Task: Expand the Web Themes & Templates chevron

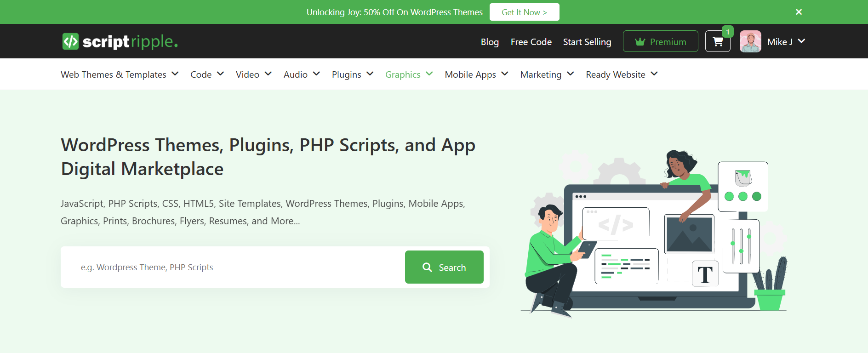Action: [x=175, y=74]
